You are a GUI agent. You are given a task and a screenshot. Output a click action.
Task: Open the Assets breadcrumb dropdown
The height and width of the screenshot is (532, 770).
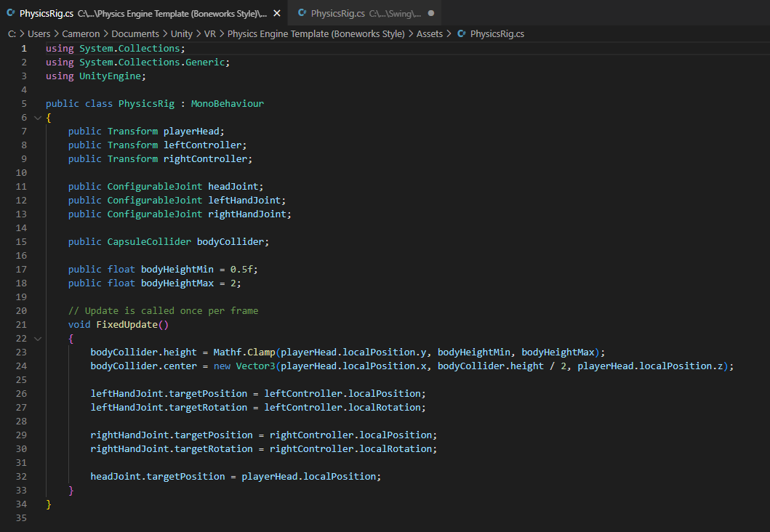(429, 34)
